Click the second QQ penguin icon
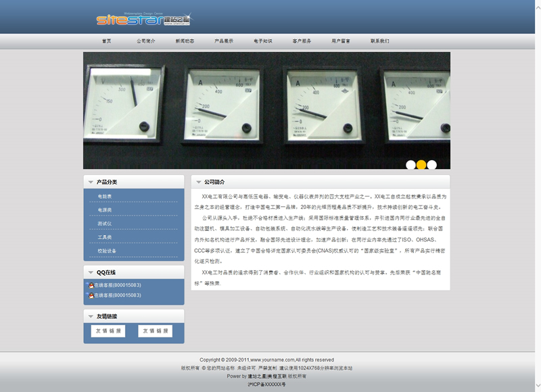541x392 pixels. coord(91,295)
